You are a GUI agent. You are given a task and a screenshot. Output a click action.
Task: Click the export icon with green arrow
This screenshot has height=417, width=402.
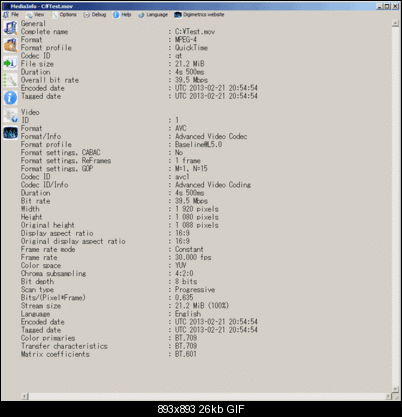(10, 63)
